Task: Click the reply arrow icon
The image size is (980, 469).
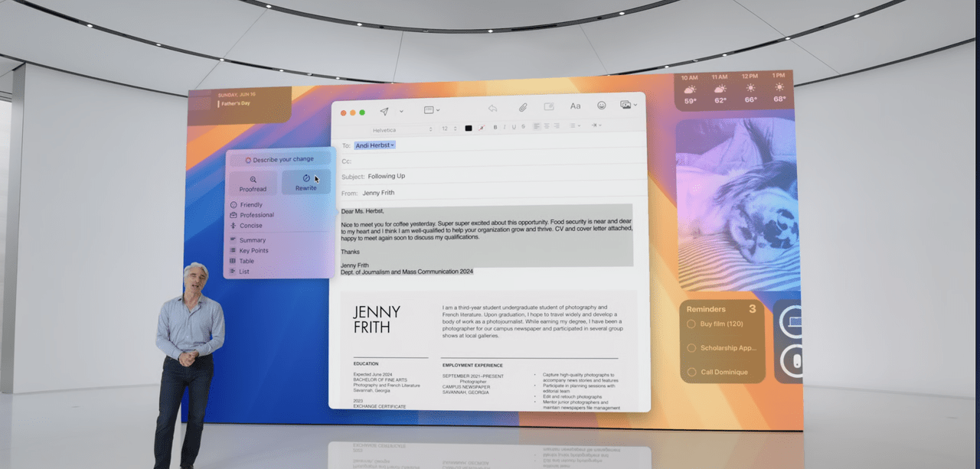Action: (492, 107)
